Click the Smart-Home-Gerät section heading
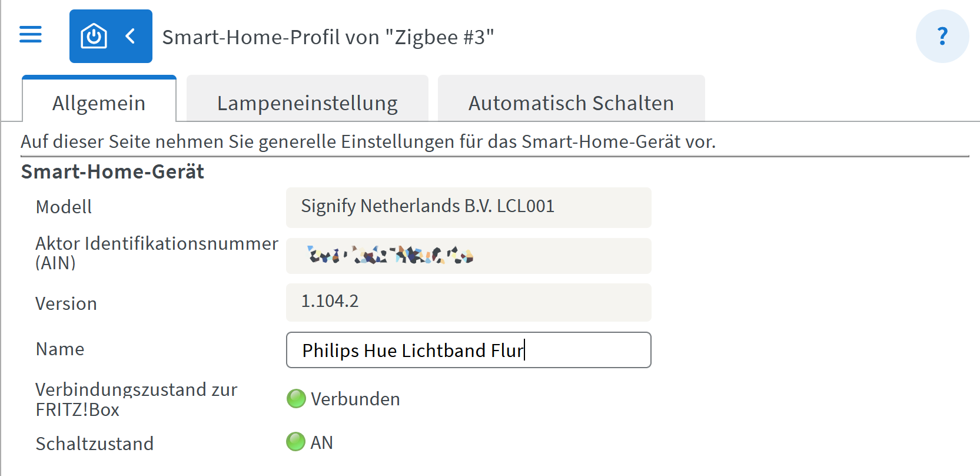The height and width of the screenshot is (476, 980). [112, 172]
